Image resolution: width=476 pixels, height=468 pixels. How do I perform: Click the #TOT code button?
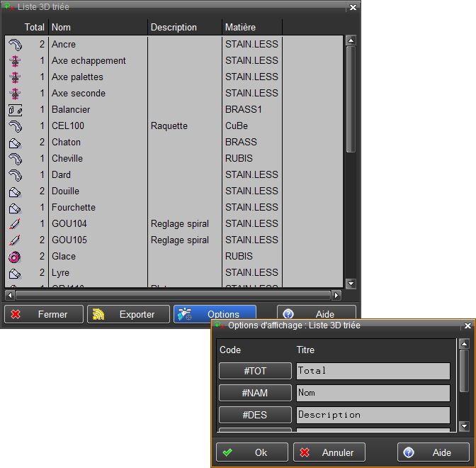point(255,371)
